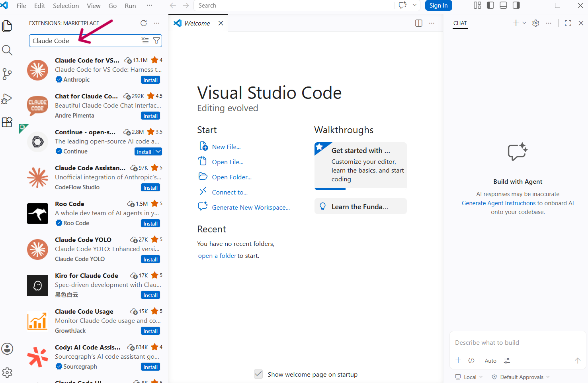Image resolution: width=588 pixels, height=383 pixels.
Task: Go forward in navigation history
Action: (x=186, y=6)
